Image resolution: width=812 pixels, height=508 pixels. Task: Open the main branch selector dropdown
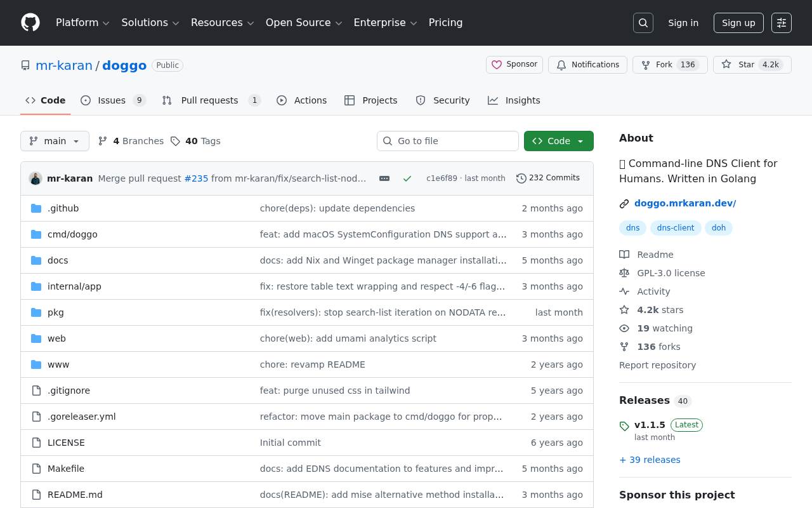point(55,141)
